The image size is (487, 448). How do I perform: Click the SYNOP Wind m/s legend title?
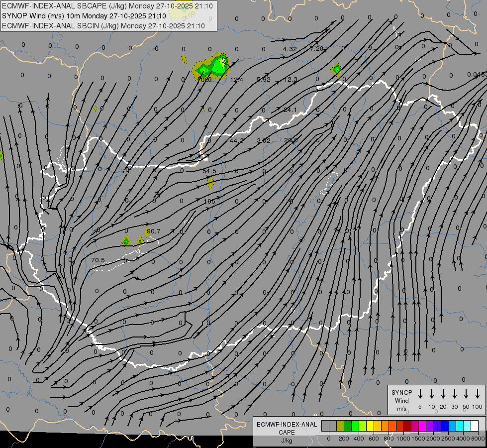tap(401, 400)
